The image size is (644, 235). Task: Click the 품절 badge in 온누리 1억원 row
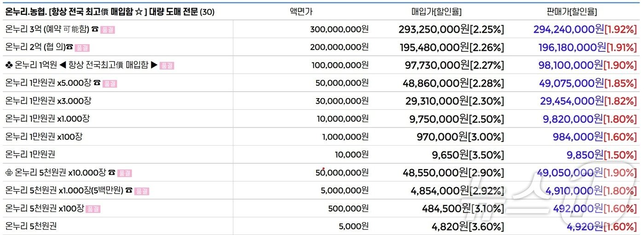[x=167, y=66]
